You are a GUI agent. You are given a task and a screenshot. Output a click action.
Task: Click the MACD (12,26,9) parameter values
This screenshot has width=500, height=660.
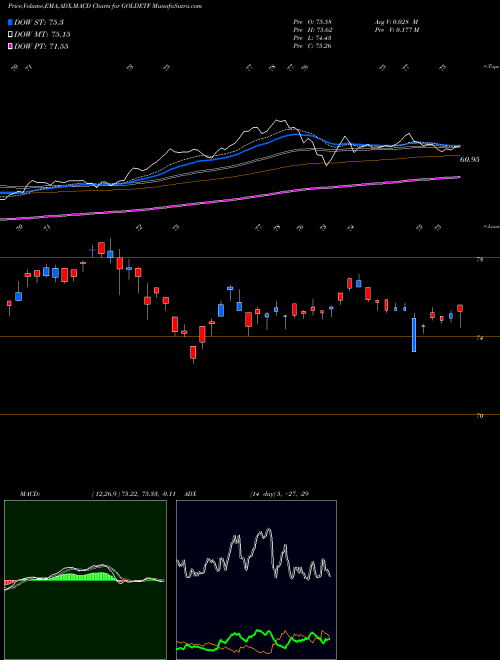(136, 494)
